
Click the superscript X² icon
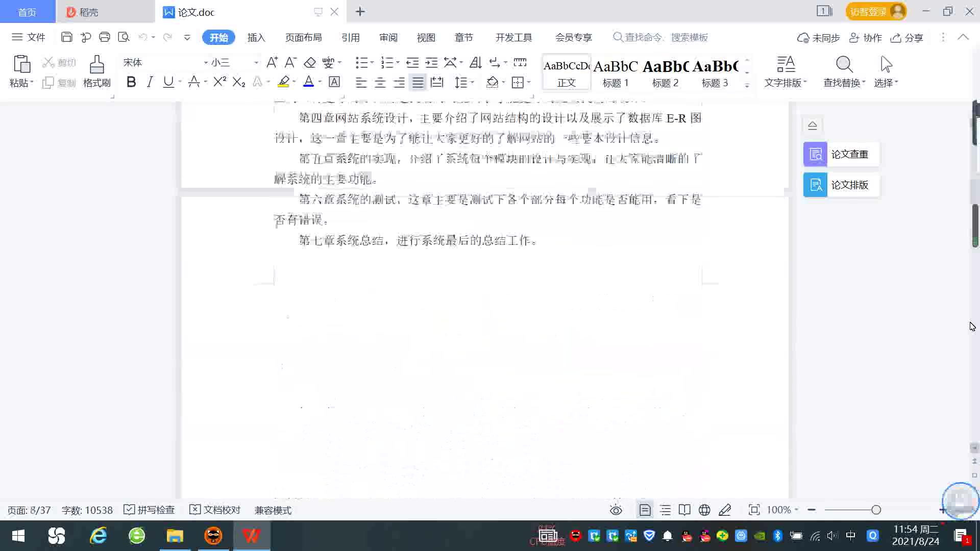219,82
